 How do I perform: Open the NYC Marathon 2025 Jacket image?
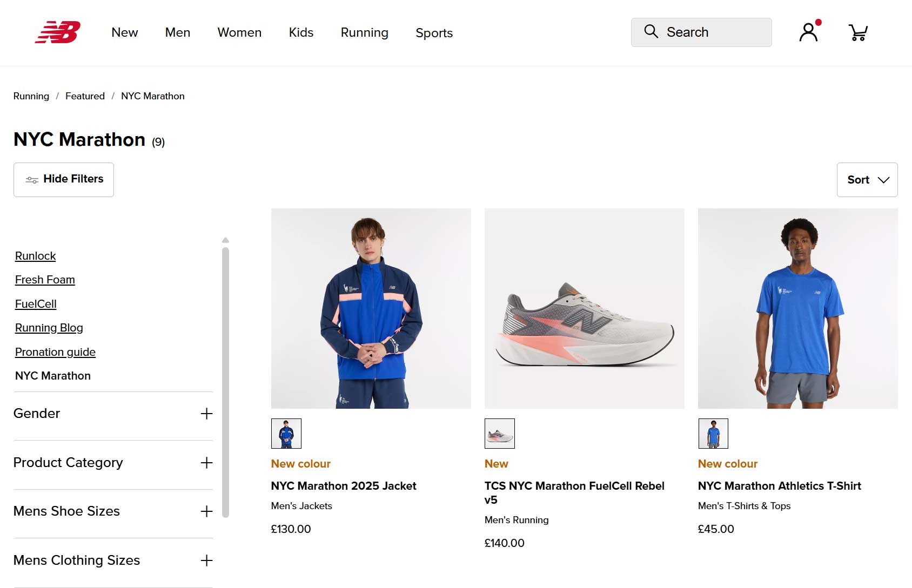pos(371,308)
